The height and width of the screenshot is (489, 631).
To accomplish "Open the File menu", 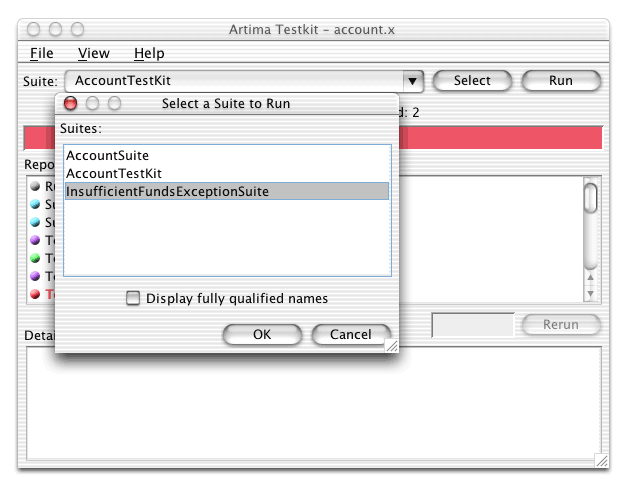I will point(41,53).
